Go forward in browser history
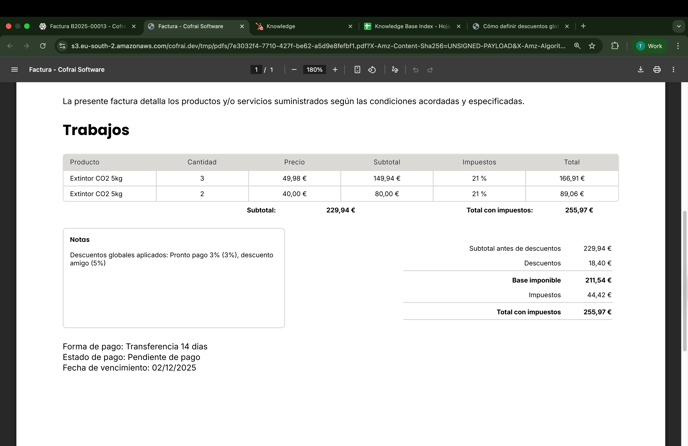 (26, 46)
